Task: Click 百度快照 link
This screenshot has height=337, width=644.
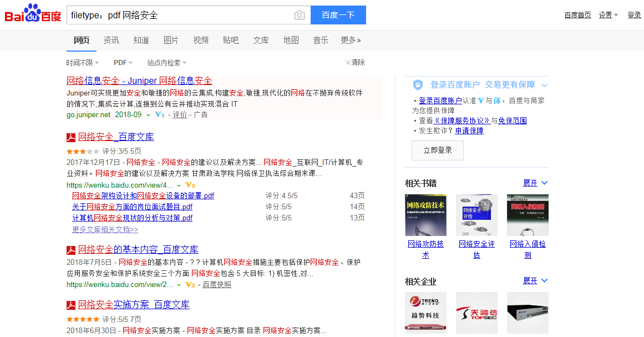Action: pyautogui.click(x=217, y=284)
